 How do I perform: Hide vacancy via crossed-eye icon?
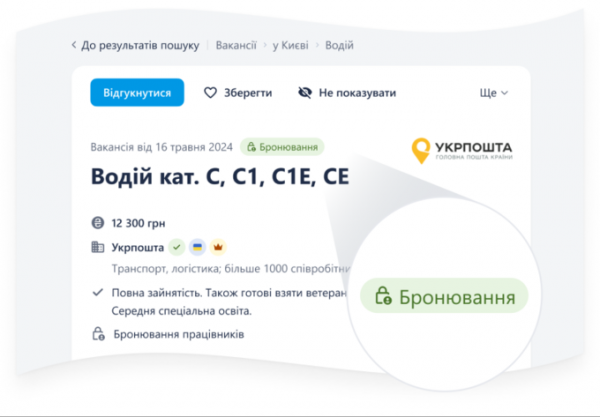click(x=305, y=93)
